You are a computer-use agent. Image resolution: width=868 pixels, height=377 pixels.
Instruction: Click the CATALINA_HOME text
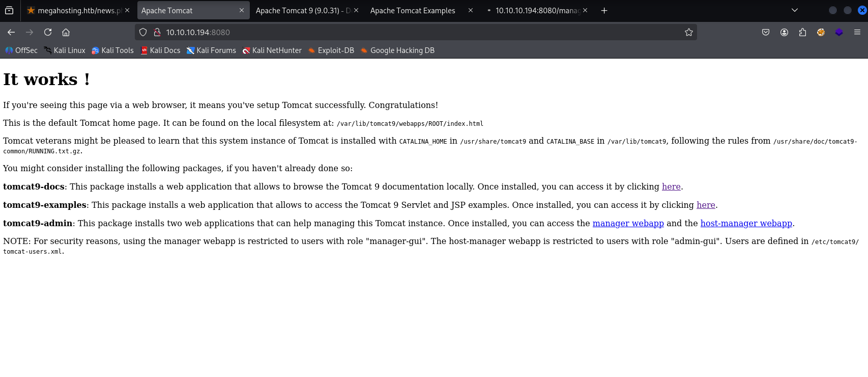coord(423,142)
